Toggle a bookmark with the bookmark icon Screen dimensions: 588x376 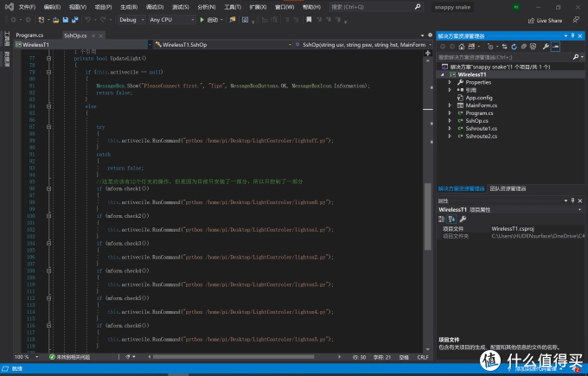(x=309, y=20)
